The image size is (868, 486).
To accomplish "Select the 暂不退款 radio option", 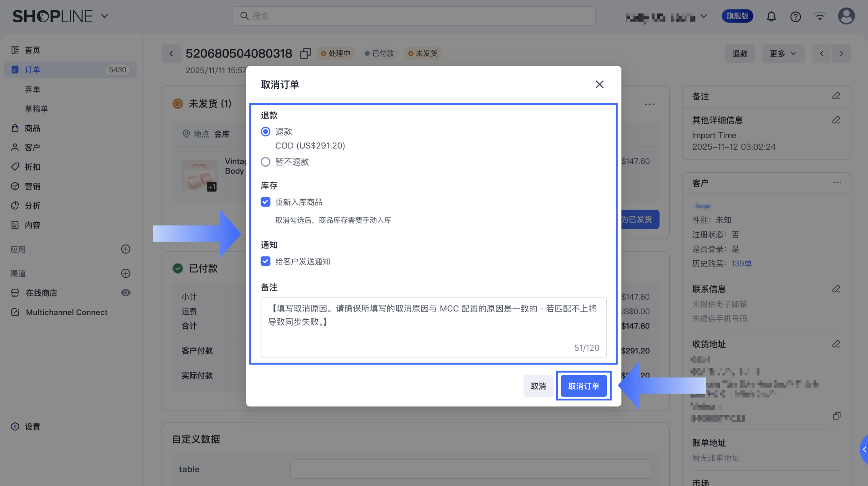I will coord(265,162).
